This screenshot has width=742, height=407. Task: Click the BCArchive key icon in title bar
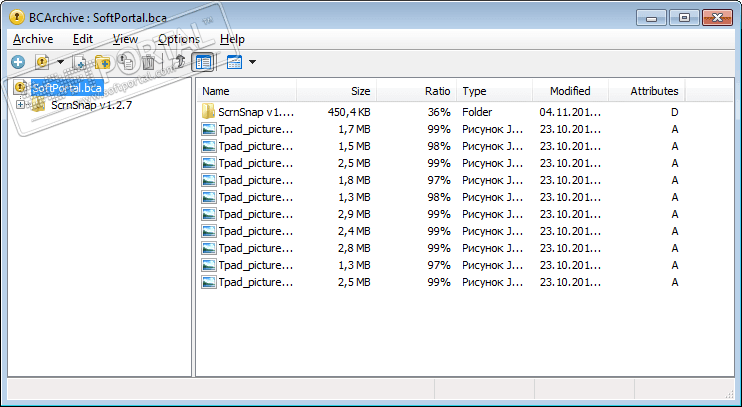pos(17,18)
